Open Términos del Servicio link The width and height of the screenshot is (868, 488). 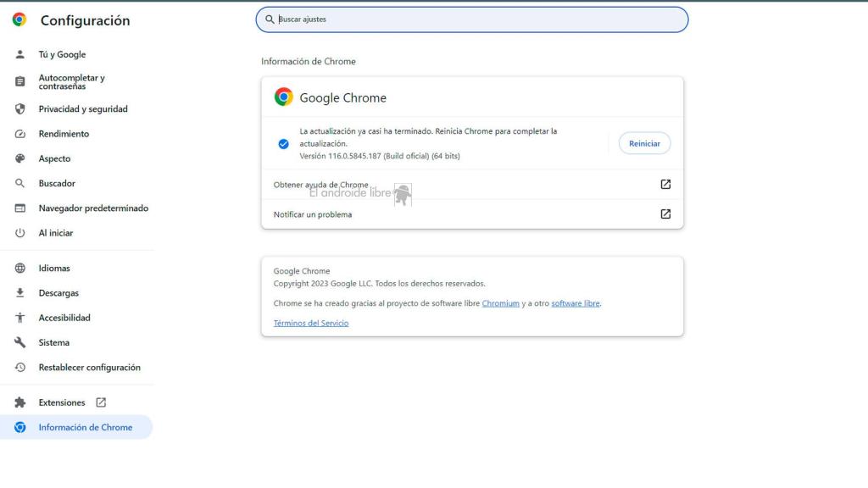pos(311,323)
